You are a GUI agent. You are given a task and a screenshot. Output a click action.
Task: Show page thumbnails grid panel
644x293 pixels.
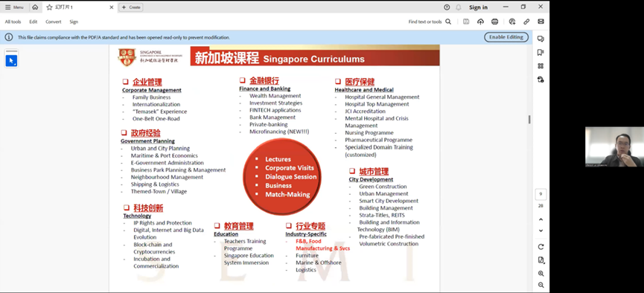pyautogui.click(x=541, y=66)
